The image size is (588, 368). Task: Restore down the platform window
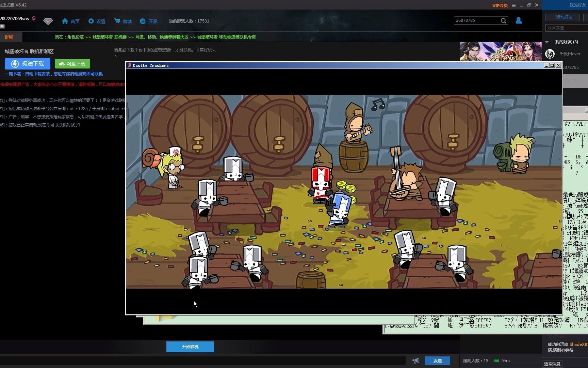[529, 5]
